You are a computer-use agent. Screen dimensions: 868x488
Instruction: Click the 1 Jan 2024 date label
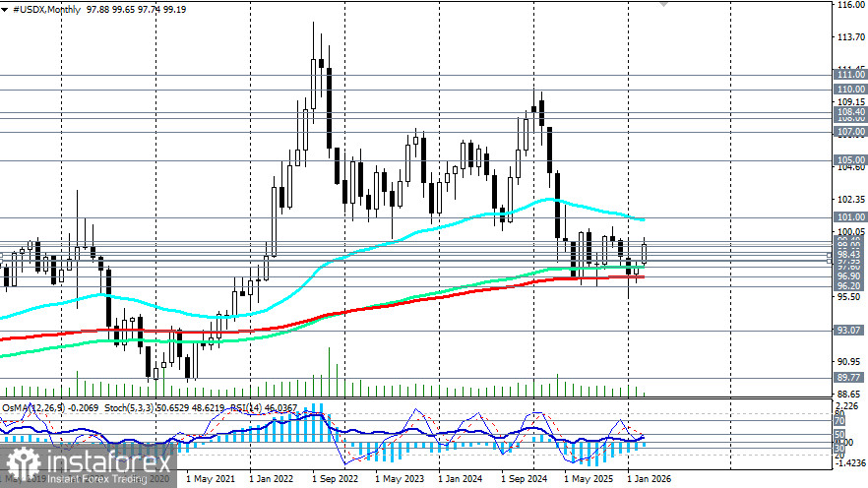(x=460, y=479)
